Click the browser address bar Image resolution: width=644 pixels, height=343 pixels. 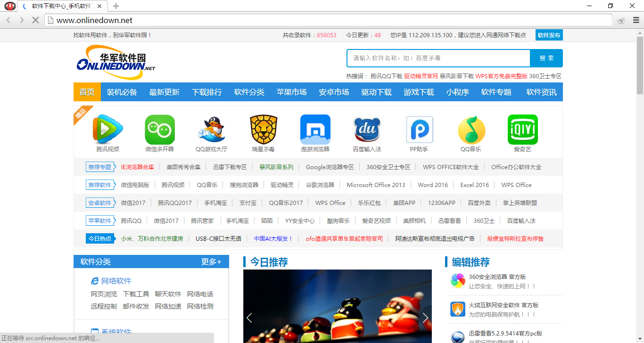point(328,20)
